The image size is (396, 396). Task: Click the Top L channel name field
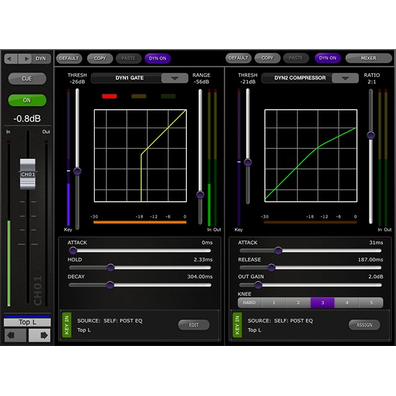pos(27,322)
